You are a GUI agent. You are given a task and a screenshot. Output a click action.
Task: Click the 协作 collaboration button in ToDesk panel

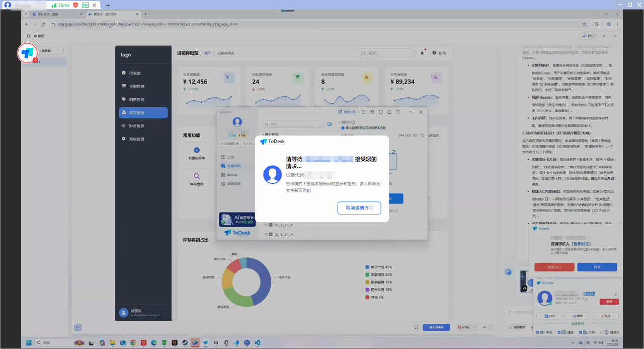coord(549,316)
